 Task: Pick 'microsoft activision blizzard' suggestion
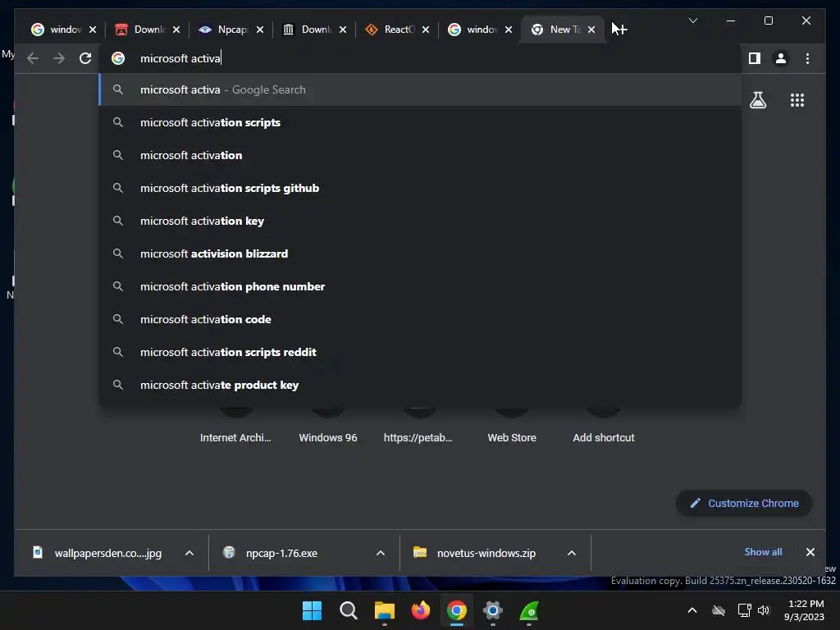[x=421, y=253]
